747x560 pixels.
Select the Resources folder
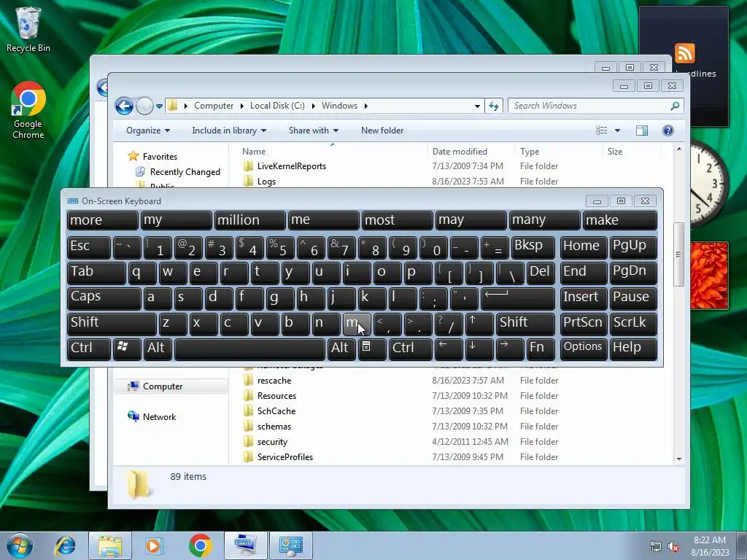tap(276, 396)
